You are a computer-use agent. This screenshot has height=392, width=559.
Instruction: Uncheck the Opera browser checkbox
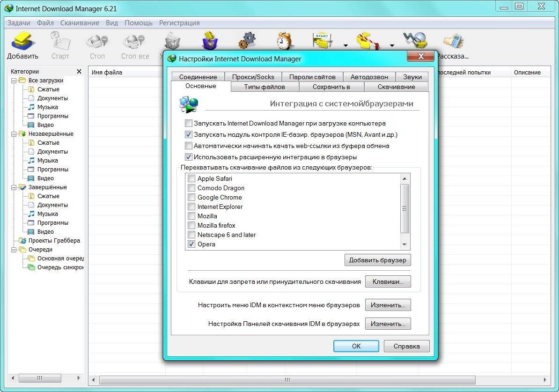(191, 244)
